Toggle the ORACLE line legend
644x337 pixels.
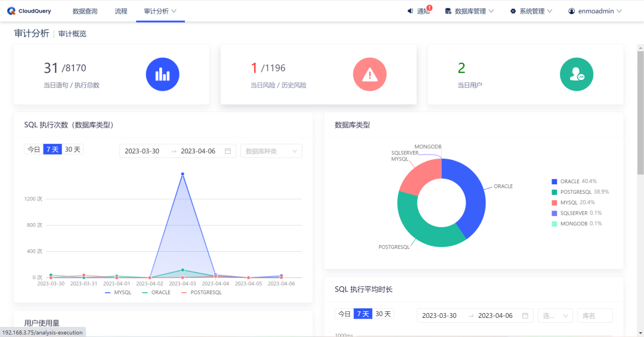[x=156, y=292]
